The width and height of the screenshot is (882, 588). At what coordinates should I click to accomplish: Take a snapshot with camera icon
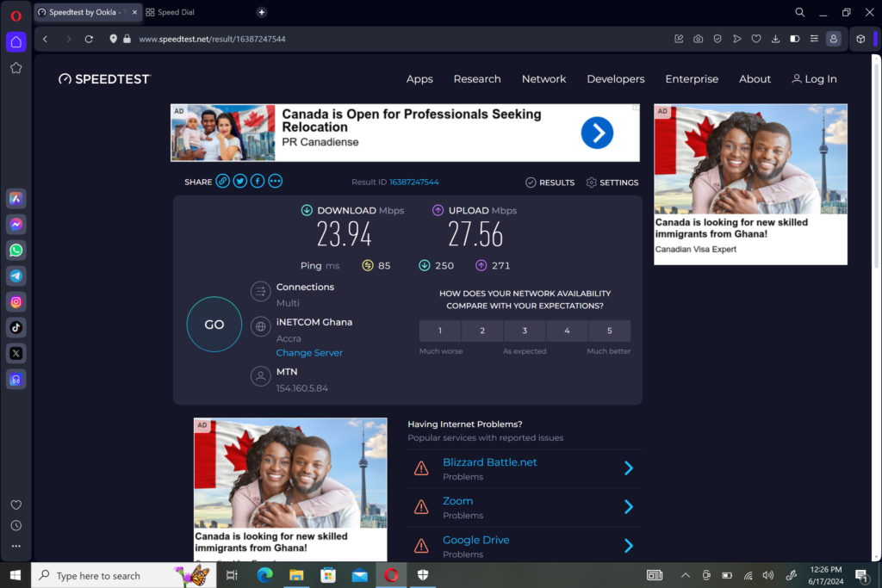(x=698, y=39)
